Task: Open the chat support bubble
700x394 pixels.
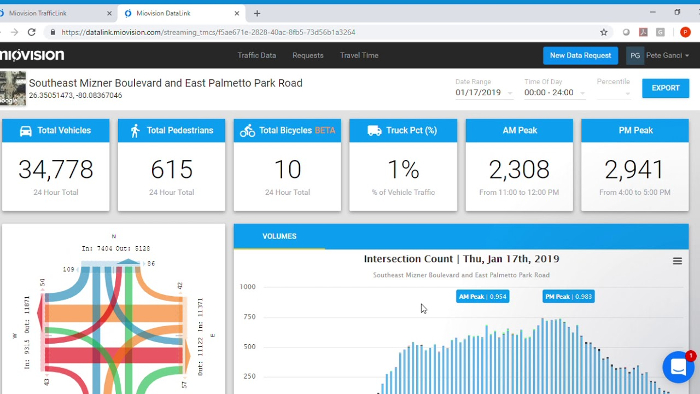Action: pos(678,367)
